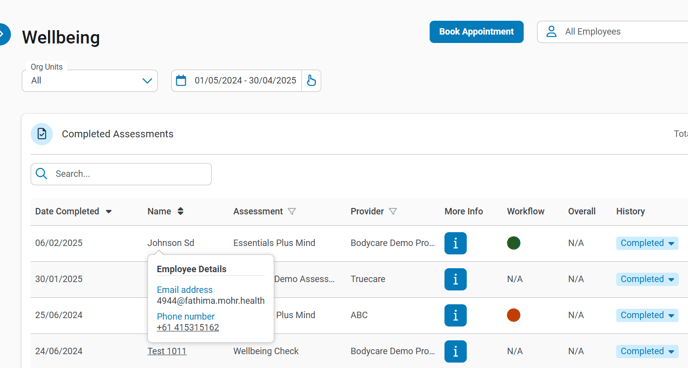Open the Provider column filter funnel
Image resolution: width=688 pixels, height=368 pixels.
pyautogui.click(x=393, y=211)
